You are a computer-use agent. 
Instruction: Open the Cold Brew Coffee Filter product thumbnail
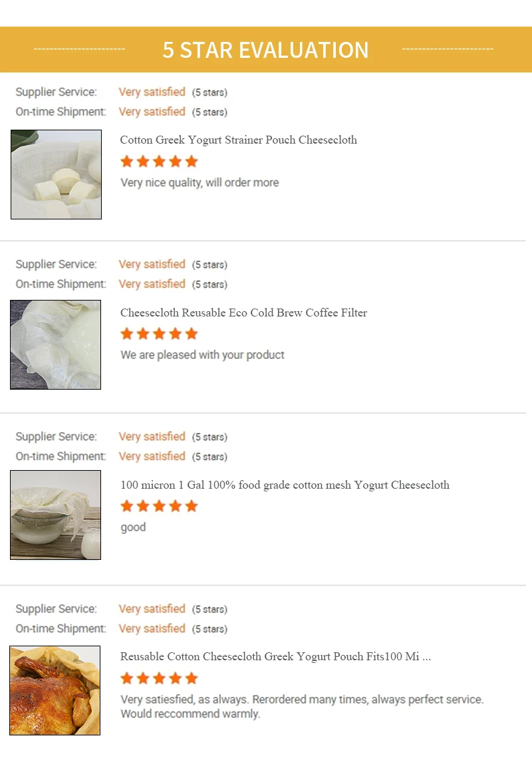(x=56, y=344)
